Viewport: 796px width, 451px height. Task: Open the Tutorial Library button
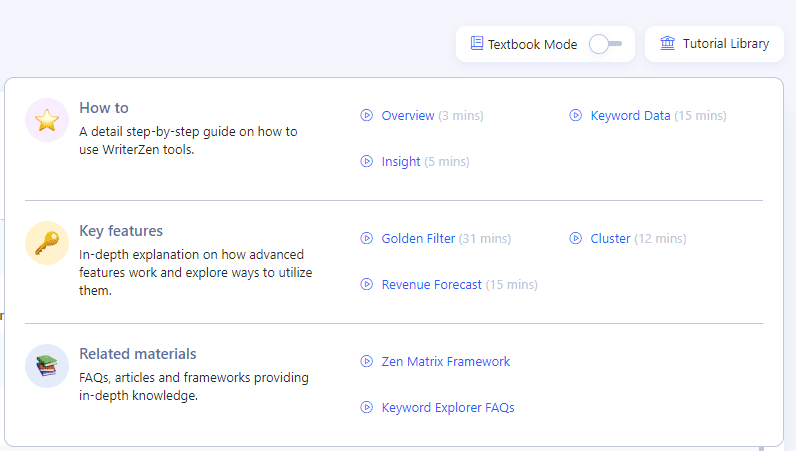pos(714,44)
